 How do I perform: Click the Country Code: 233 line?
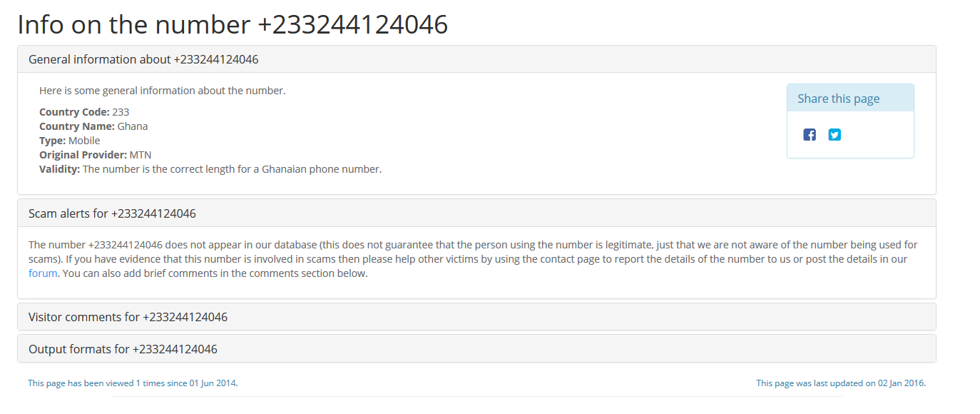tap(84, 112)
